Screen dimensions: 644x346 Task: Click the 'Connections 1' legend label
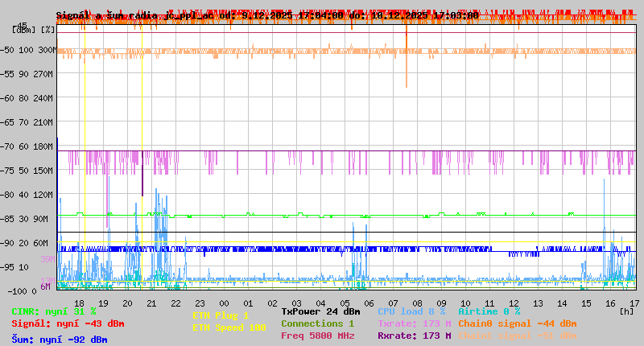(x=317, y=323)
